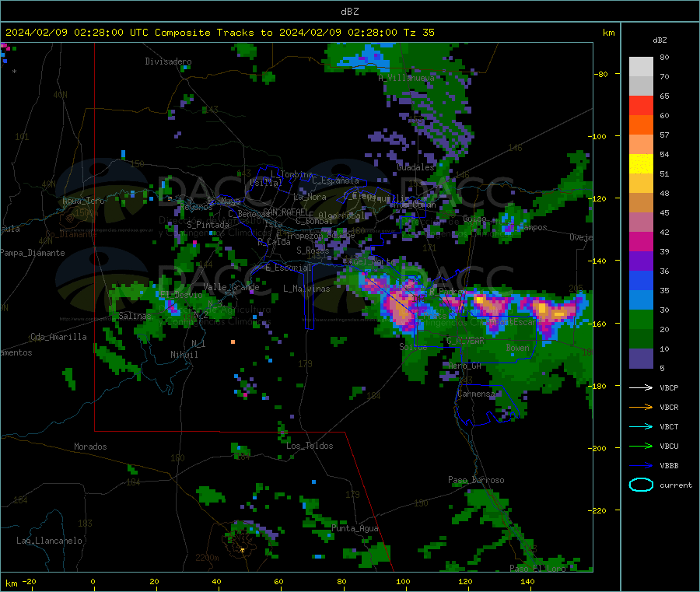Click the '-200' vertical axis tick label
The image size is (700, 592).
[x=597, y=448]
